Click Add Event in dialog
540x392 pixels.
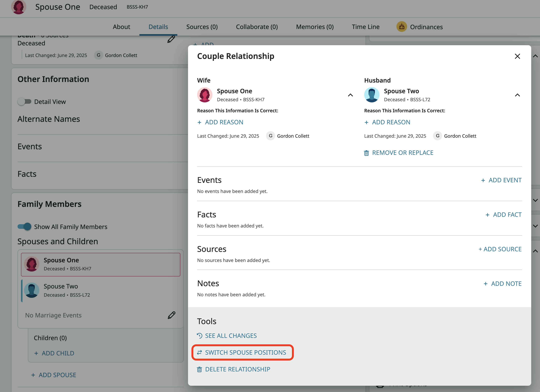click(501, 180)
